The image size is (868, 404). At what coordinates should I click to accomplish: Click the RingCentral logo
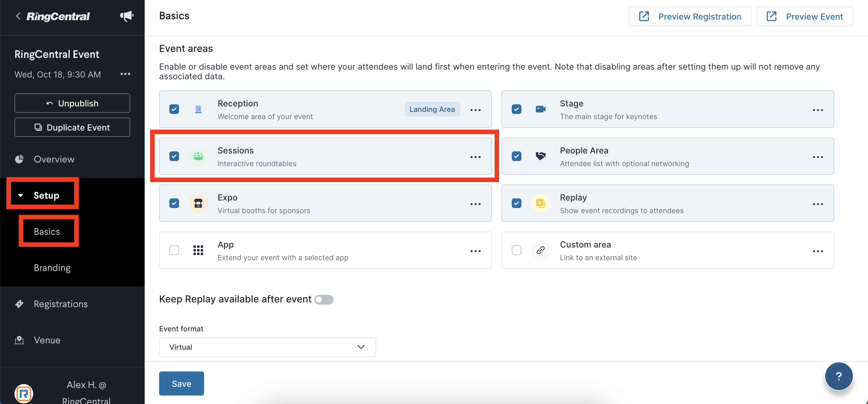coord(58,16)
